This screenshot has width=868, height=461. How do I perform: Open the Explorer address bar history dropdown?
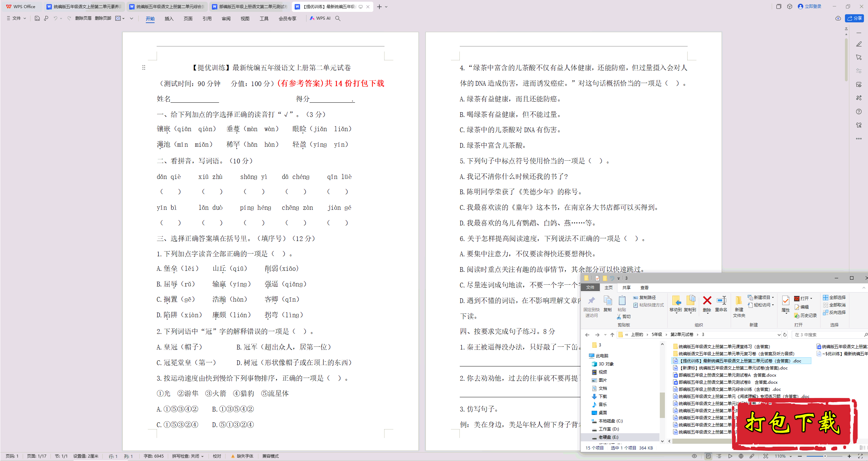coord(779,335)
